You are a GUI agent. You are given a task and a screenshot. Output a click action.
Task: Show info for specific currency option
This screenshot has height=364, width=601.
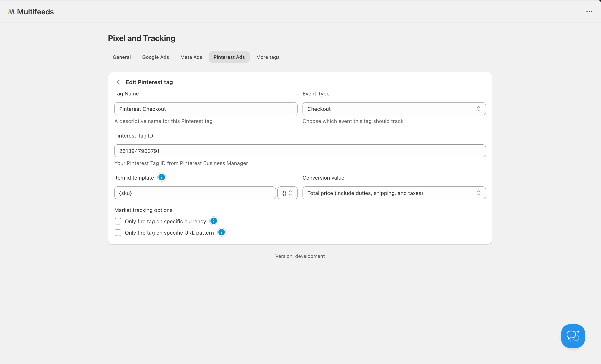[x=213, y=221]
